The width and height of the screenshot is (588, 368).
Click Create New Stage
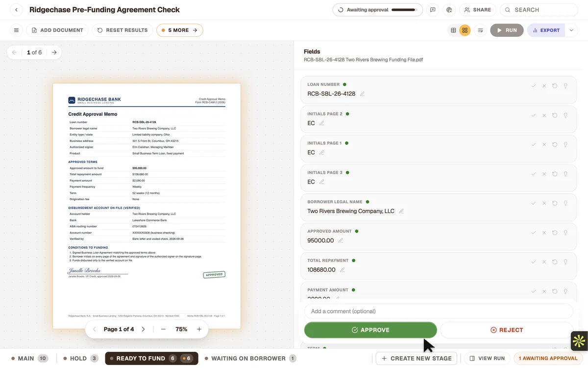(x=416, y=359)
